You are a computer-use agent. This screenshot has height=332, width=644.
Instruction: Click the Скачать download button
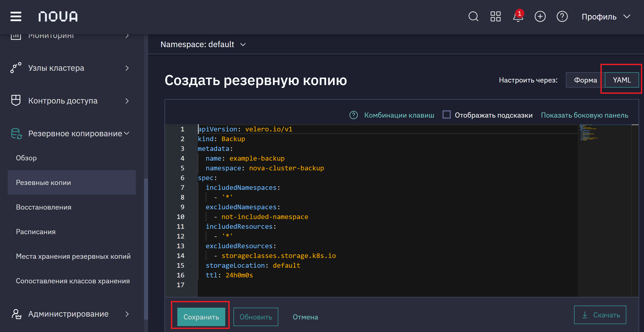(600, 315)
